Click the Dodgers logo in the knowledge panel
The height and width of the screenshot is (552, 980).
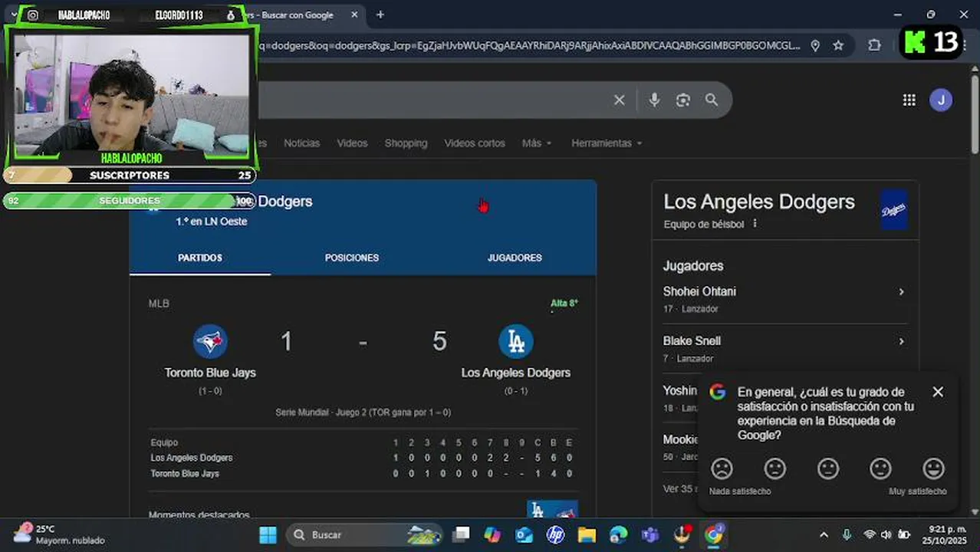[x=894, y=210]
